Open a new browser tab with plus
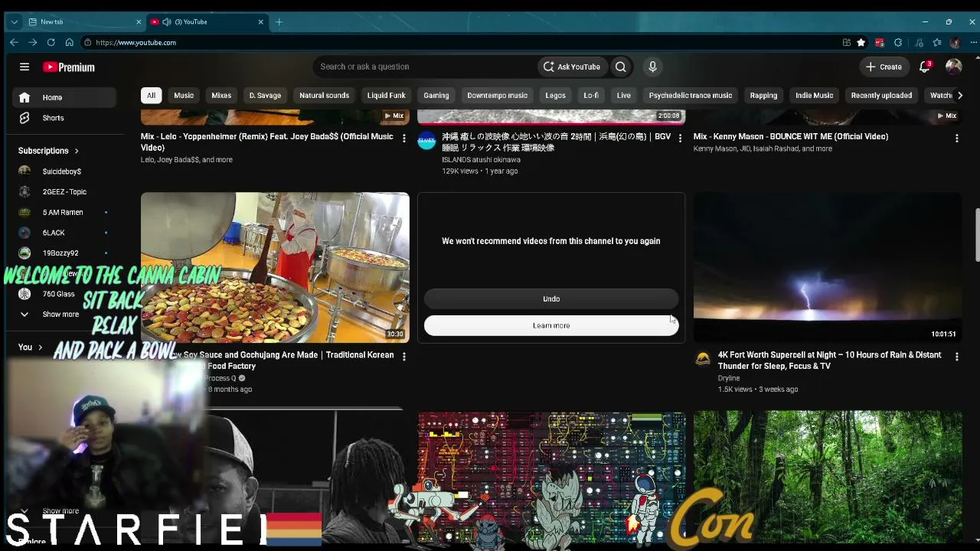The width and height of the screenshot is (980, 551). (279, 22)
